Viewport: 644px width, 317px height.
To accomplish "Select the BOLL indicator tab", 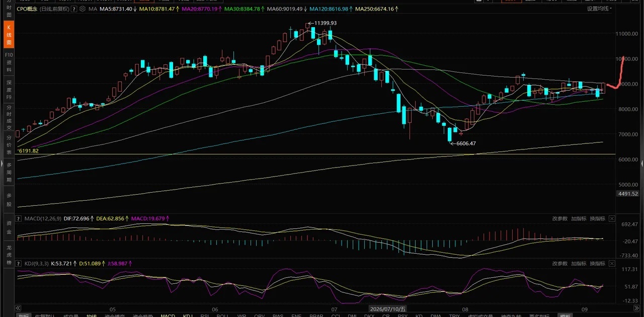I will point(222,315).
